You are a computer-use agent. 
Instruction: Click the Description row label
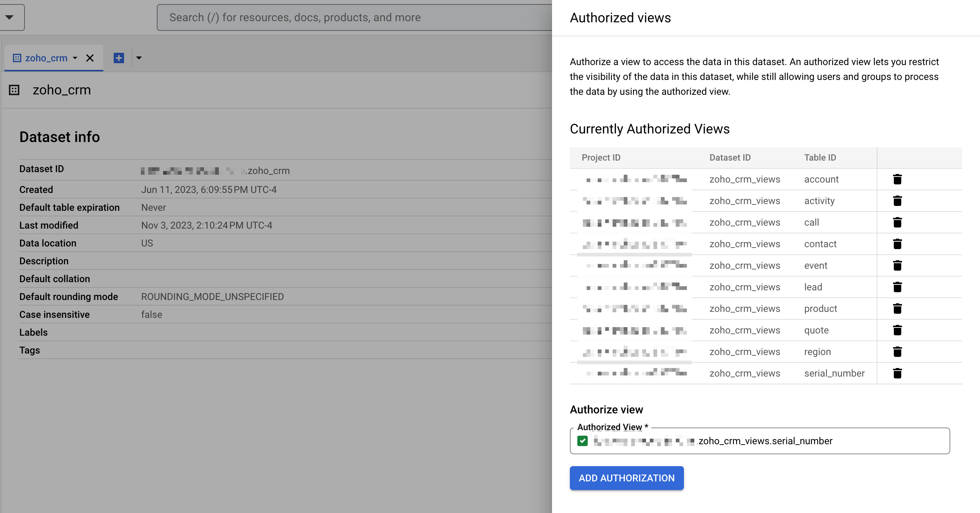(x=44, y=261)
